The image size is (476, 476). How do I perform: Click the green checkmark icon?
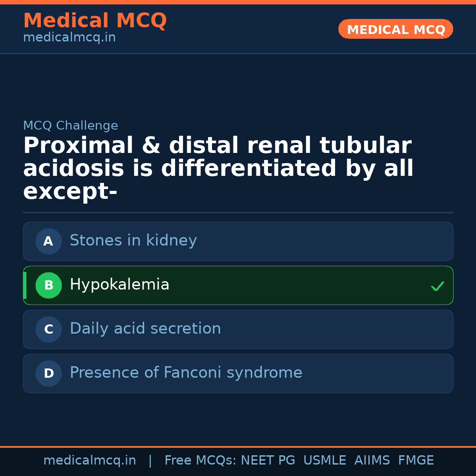pyautogui.click(x=437, y=286)
